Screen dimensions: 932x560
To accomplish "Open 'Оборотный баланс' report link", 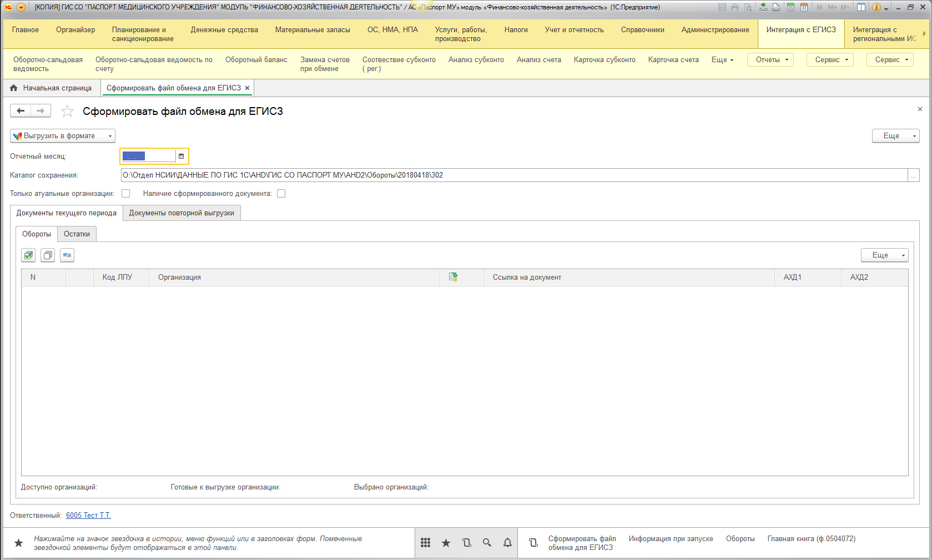I will (256, 60).
